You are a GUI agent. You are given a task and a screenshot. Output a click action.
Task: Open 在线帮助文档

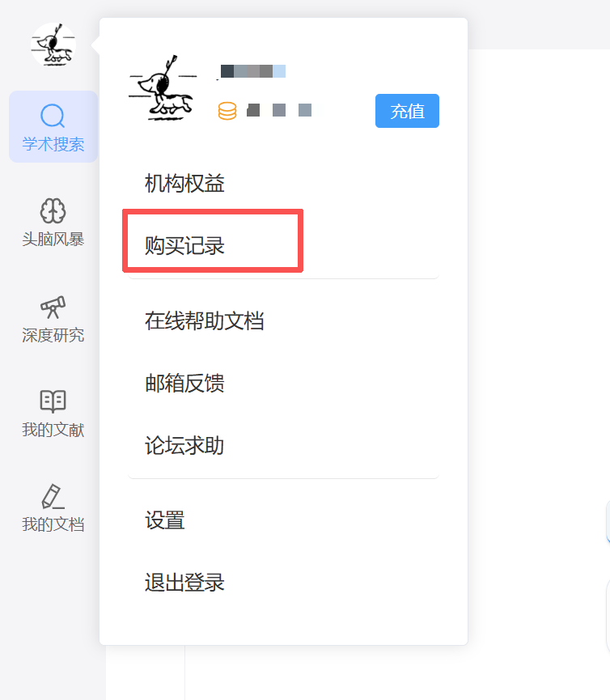[x=205, y=321]
